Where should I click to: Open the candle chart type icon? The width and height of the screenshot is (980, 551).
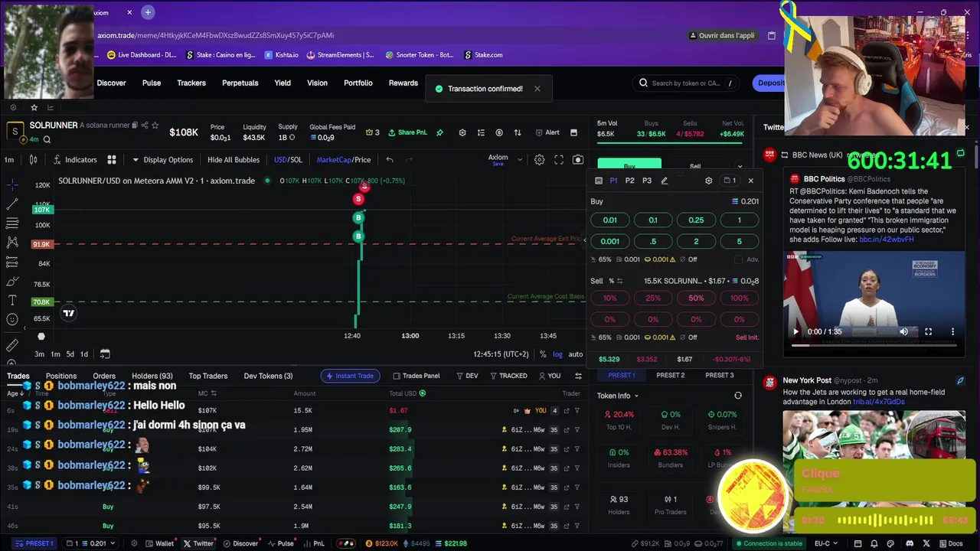coord(33,160)
